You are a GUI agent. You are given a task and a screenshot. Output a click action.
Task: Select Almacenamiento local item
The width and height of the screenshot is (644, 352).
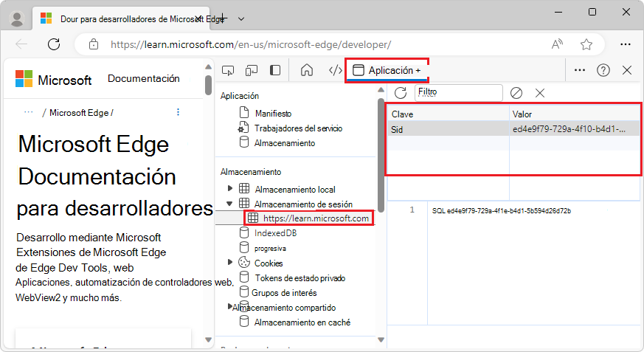pyautogui.click(x=295, y=190)
